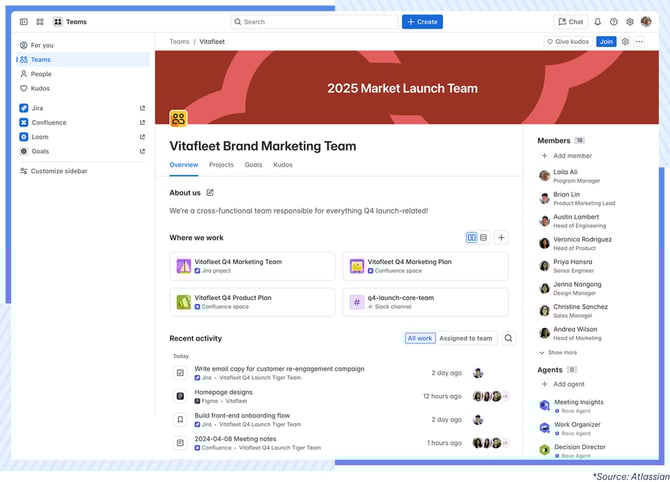Open the help question mark icon
The width and height of the screenshot is (670, 482).
pyautogui.click(x=614, y=22)
